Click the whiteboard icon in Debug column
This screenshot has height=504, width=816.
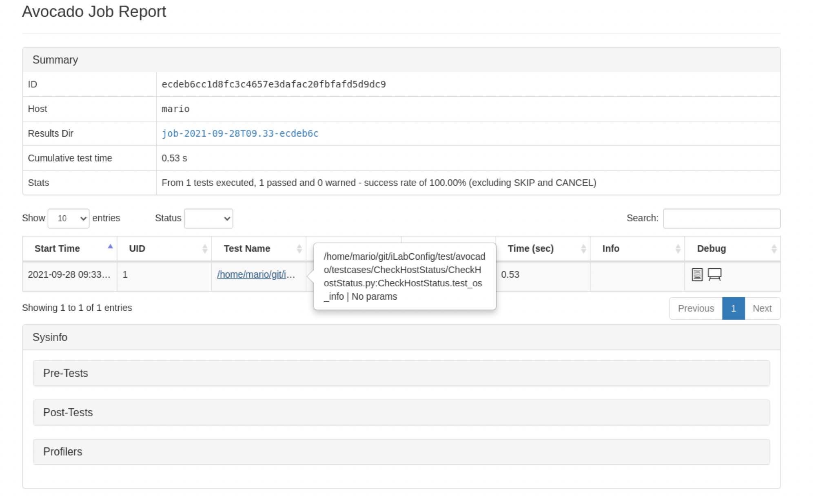[x=714, y=274]
